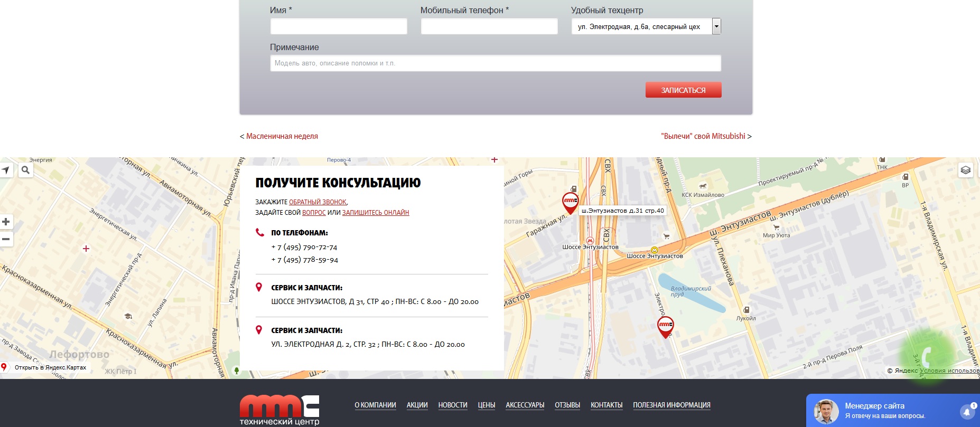The height and width of the screenshot is (427, 980).
Task: Open the Масленичная неделя previous link
Action: (x=282, y=136)
